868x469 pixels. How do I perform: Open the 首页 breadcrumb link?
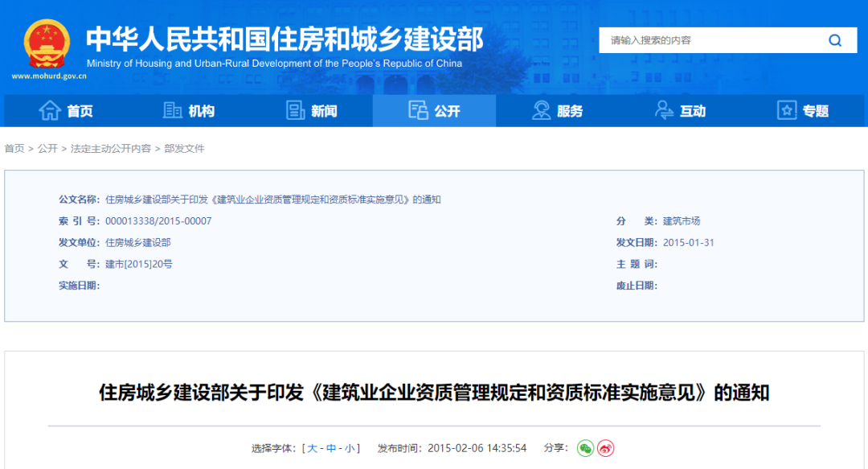13,148
